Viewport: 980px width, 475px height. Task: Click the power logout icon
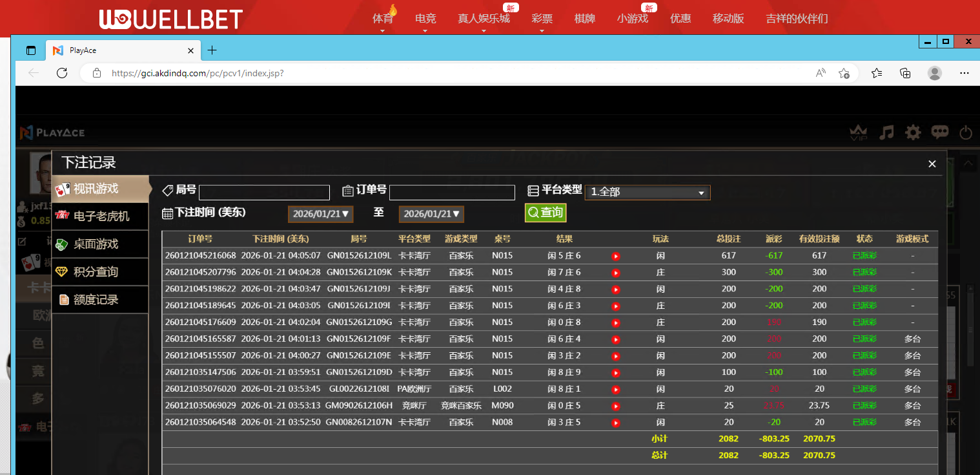[966, 133]
